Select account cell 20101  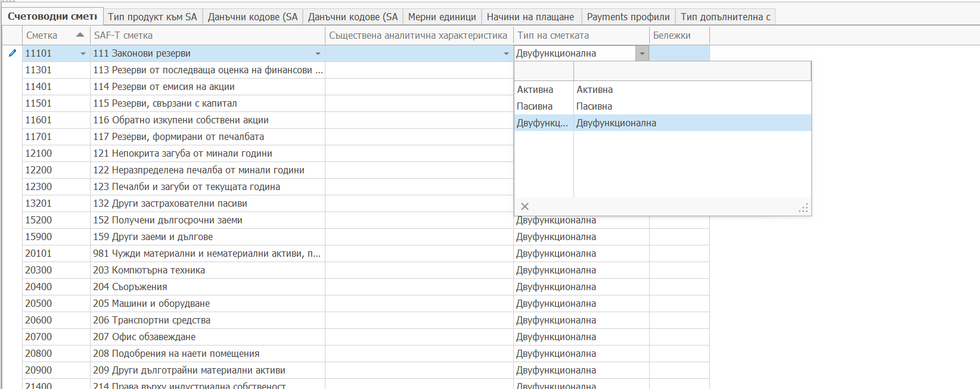tap(56, 253)
